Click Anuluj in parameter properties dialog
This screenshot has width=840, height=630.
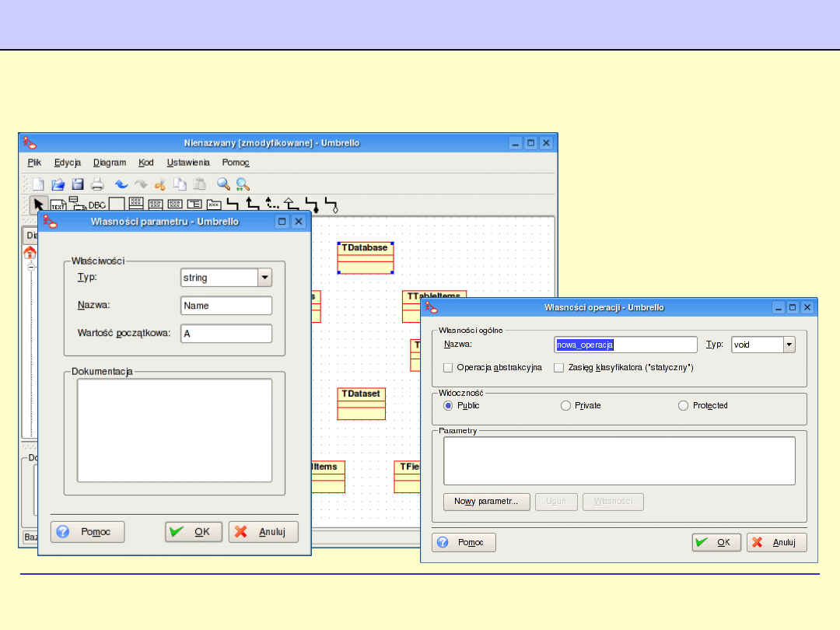pos(263,532)
